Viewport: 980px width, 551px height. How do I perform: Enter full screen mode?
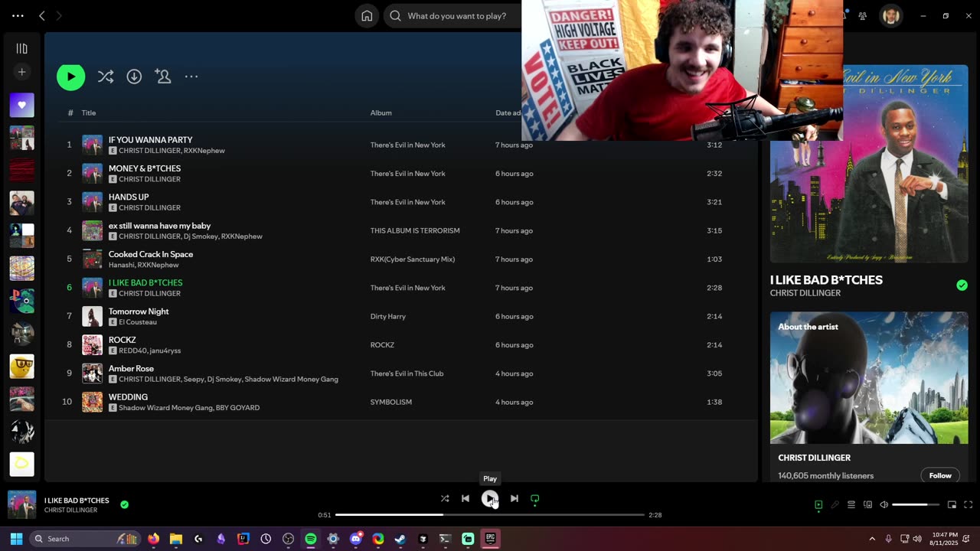click(968, 505)
